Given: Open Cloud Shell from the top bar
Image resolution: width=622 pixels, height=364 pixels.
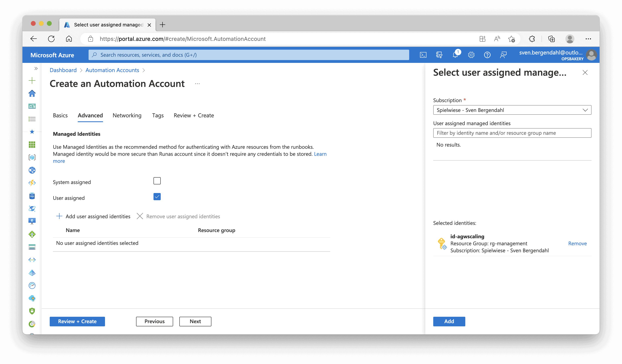Looking at the screenshot, I should click(423, 55).
